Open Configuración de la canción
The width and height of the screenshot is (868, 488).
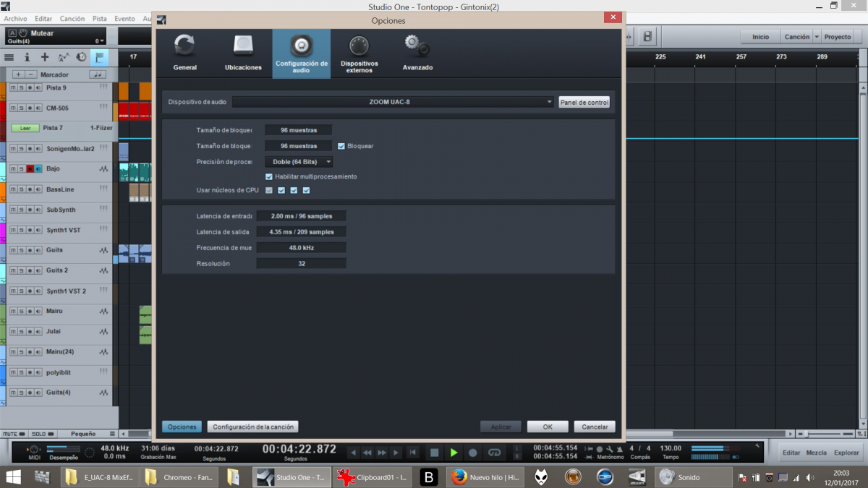point(253,427)
